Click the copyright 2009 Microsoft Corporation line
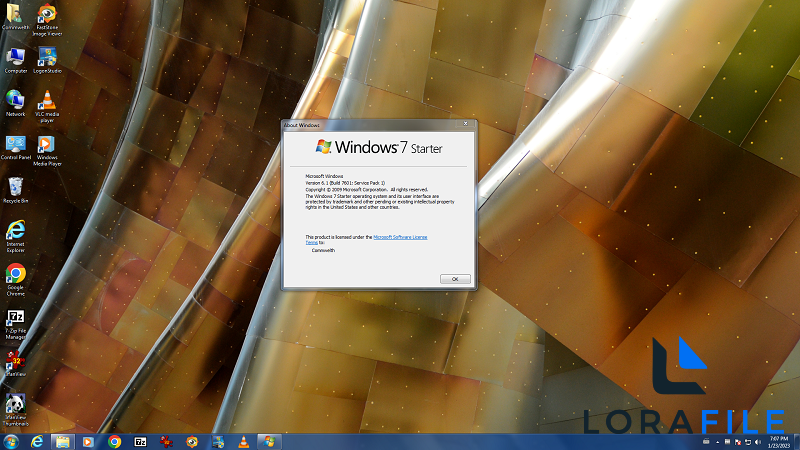800x450 pixels. (366, 189)
